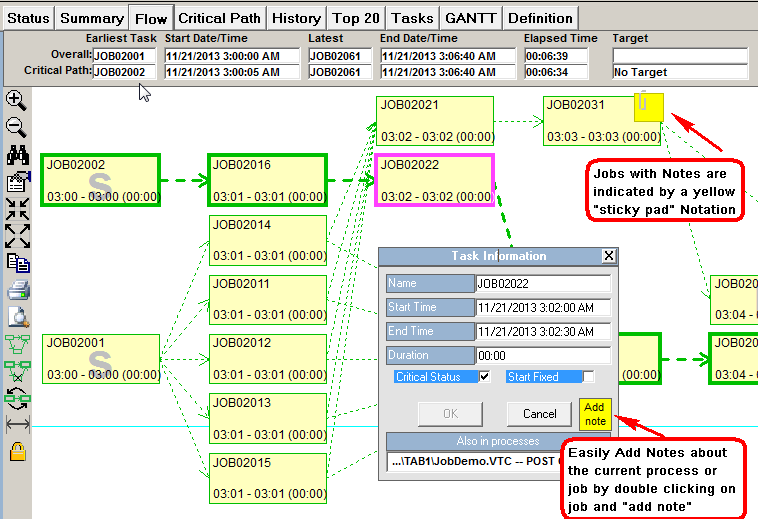Toggle the Critical Status checkbox

pos(485,376)
